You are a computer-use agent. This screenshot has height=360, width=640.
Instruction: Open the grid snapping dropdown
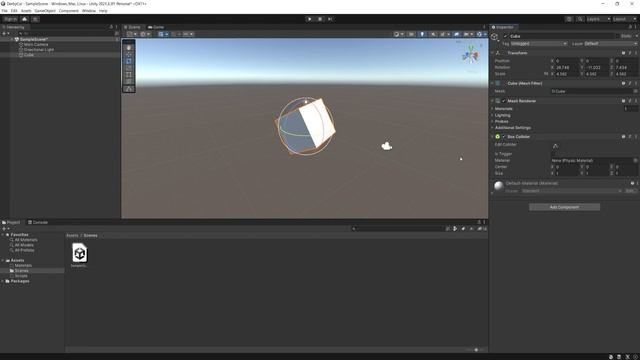click(163, 34)
